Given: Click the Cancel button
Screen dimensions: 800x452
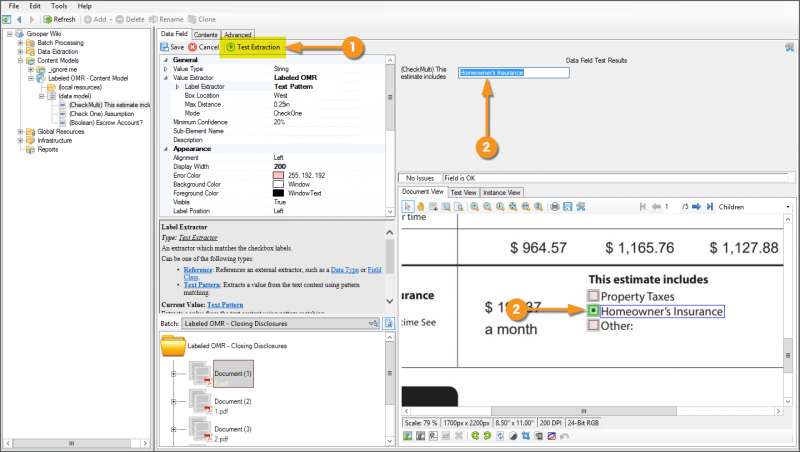Looking at the screenshot, I should [204, 47].
